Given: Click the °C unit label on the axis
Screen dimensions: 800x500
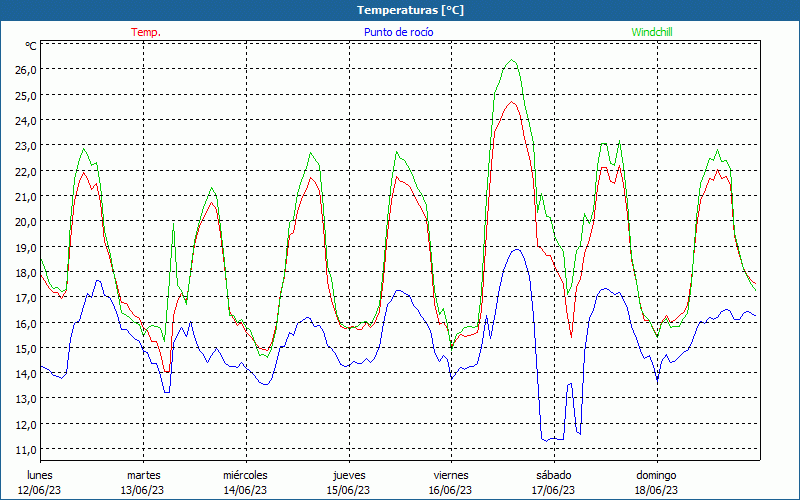Looking at the screenshot, I should click(31, 46).
